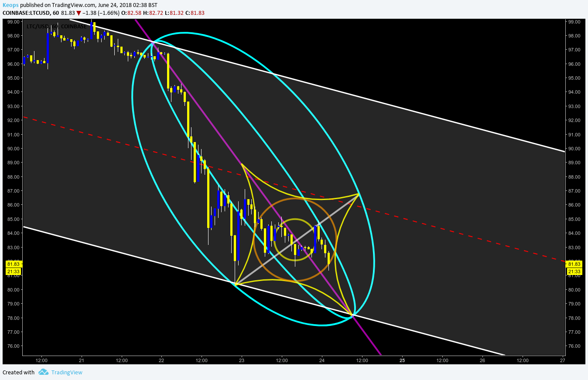Click the 85.00 label on left price axis
The width and height of the screenshot is (588, 380).
[x=13, y=219]
